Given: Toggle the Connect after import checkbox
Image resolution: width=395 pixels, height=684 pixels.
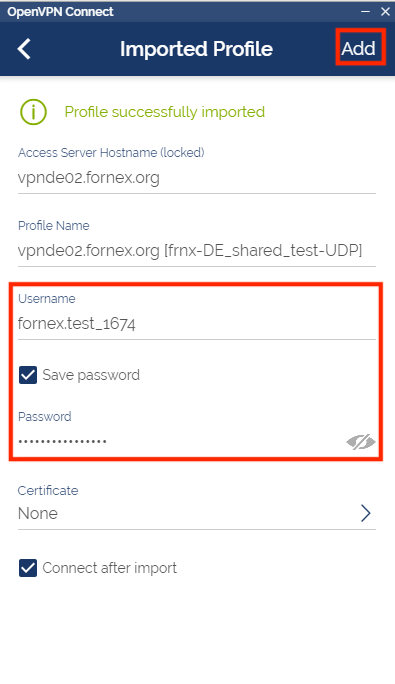Looking at the screenshot, I should (28, 568).
